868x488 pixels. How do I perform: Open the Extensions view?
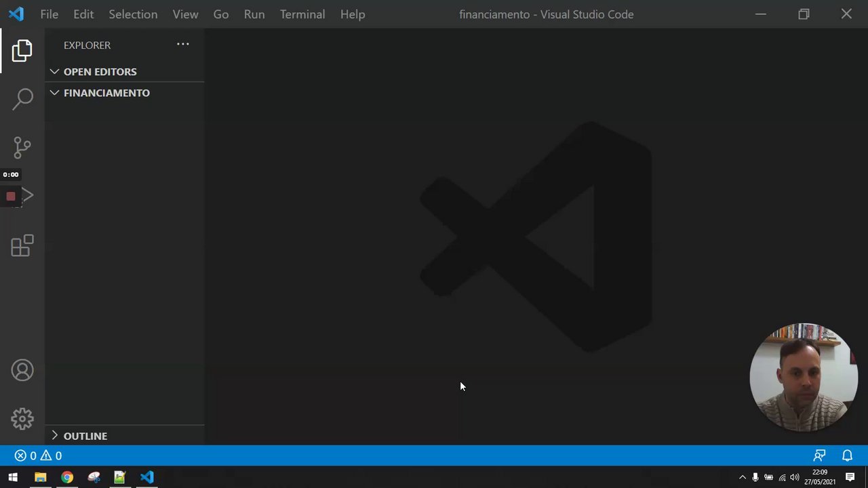[22, 245]
